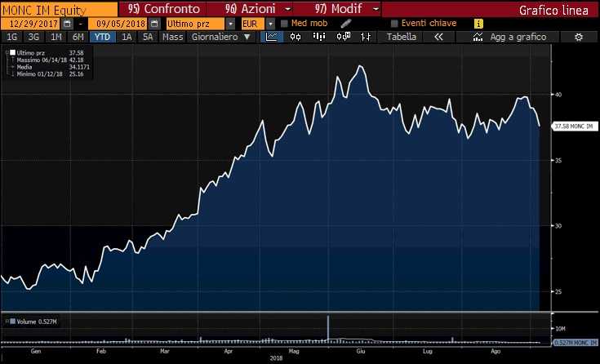Select the YTD time range

point(102,37)
